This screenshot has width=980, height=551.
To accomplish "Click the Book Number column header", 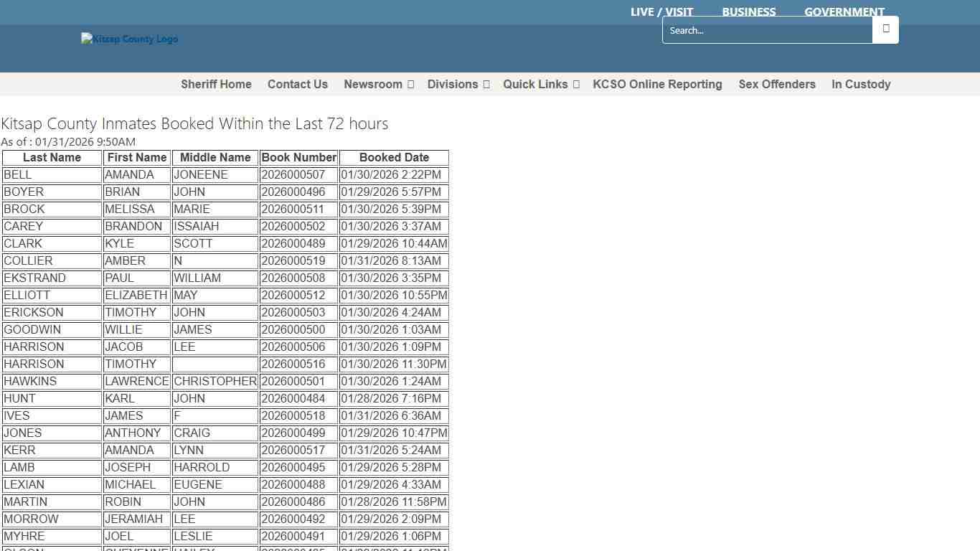I will click(x=298, y=157).
